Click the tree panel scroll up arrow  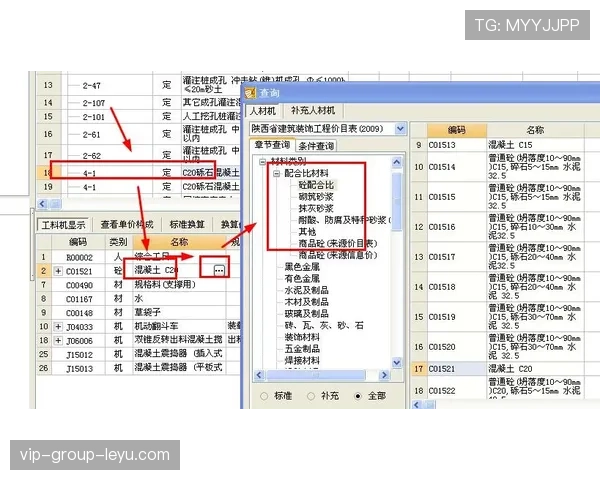tap(397, 163)
